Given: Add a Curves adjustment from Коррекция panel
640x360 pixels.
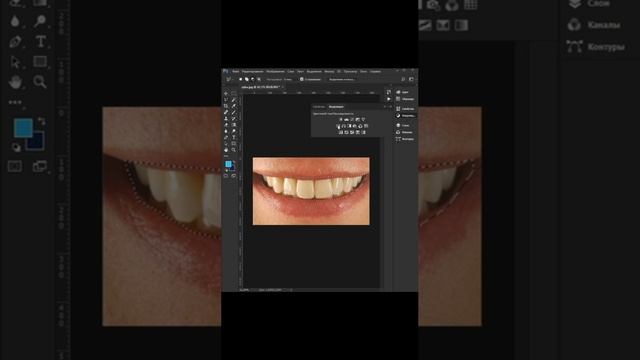Looking at the screenshot, I should 352,120.
